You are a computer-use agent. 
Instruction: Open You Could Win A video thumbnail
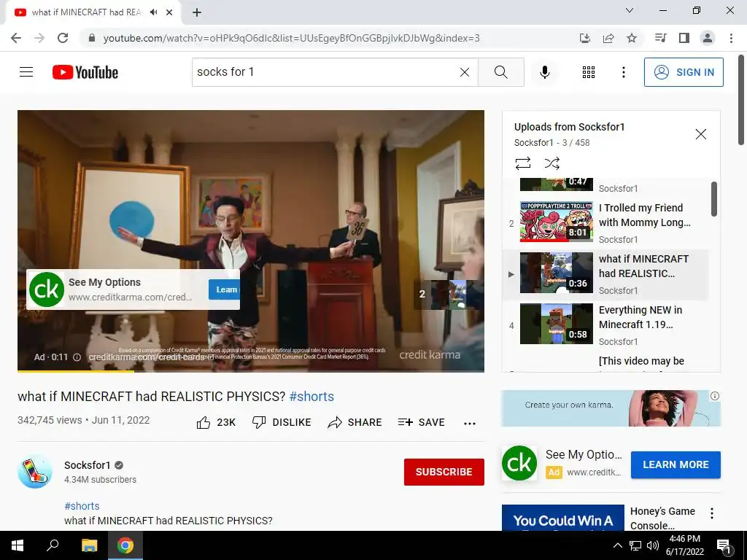tap(563, 518)
